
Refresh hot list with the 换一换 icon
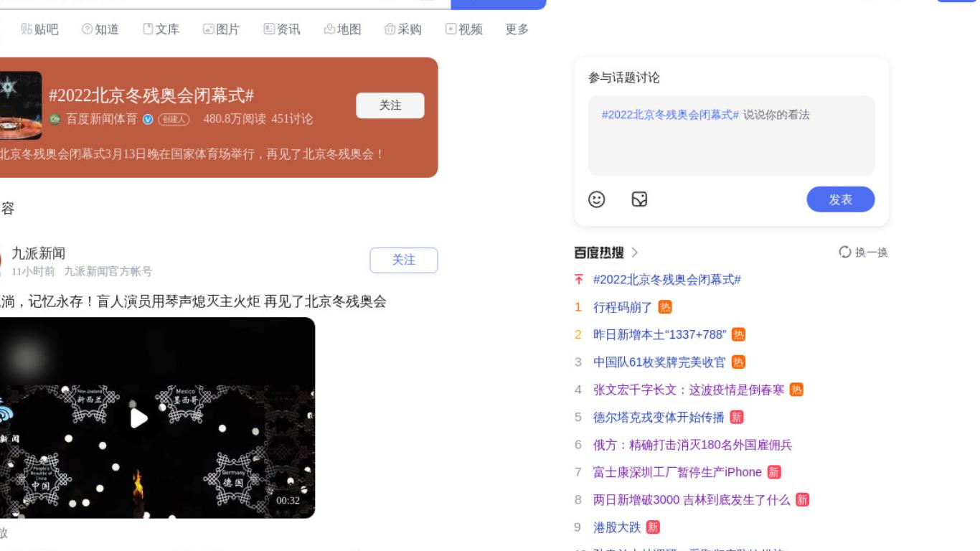[x=845, y=252]
